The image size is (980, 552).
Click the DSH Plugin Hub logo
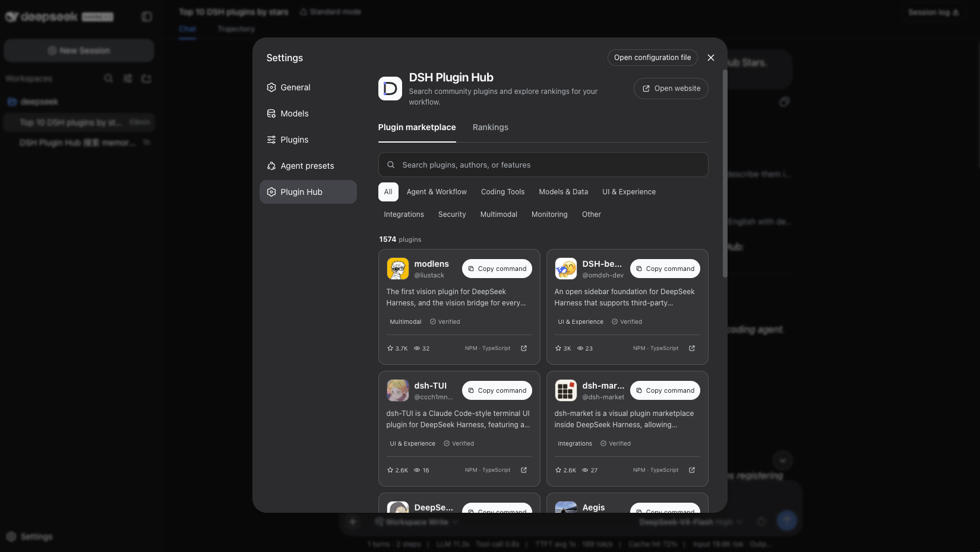point(390,89)
